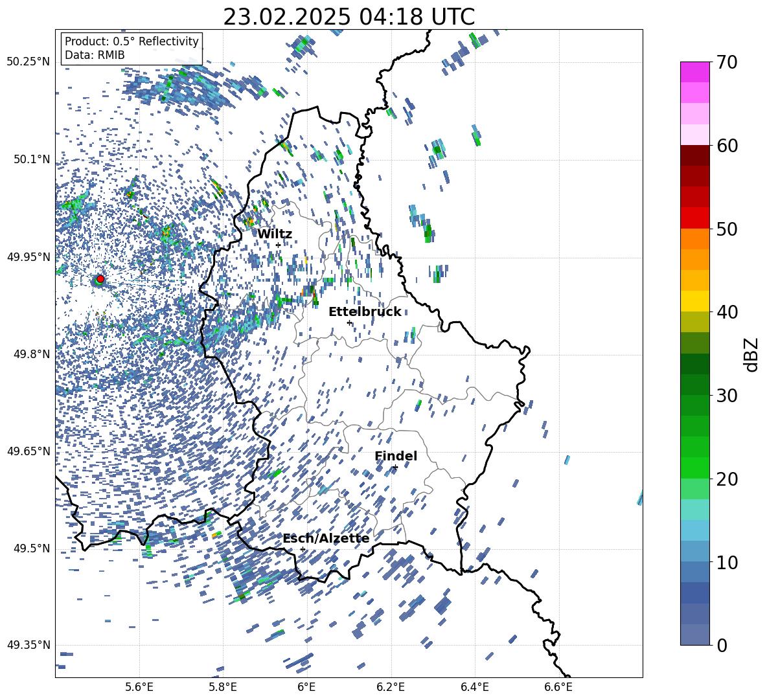Click the 40 dBZ colorbar tick label

[x=727, y=312]
